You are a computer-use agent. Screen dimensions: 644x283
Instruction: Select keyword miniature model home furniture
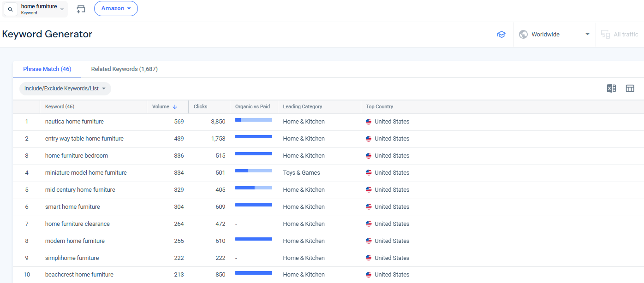pyautogui.click(x=86, y=173)
